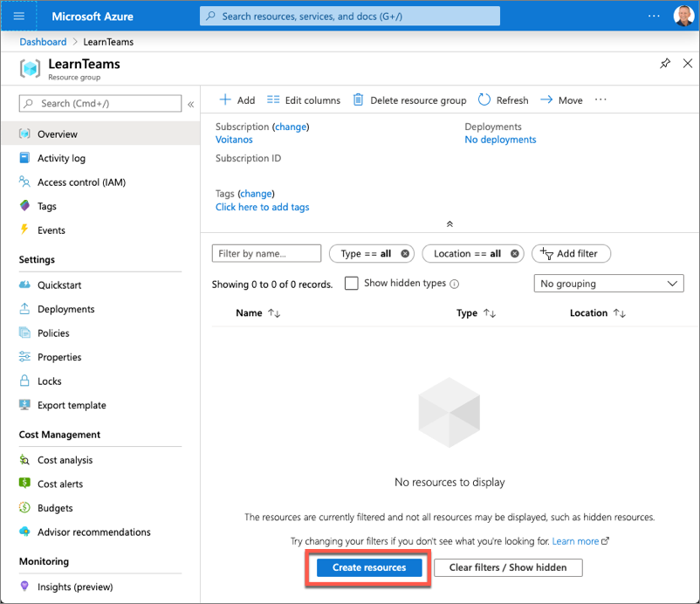Click the No deployments link
Image resolution: width=700 pixels, height=604 pixels.
tap(500, 140)
